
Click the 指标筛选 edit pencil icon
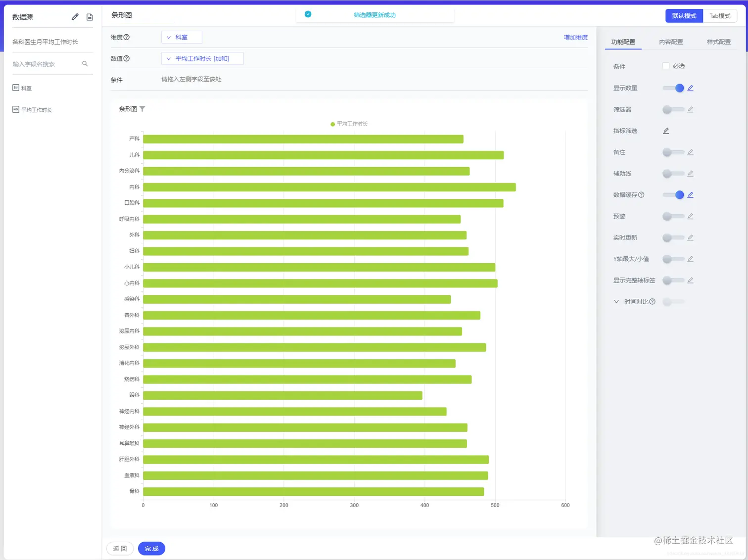666,131
